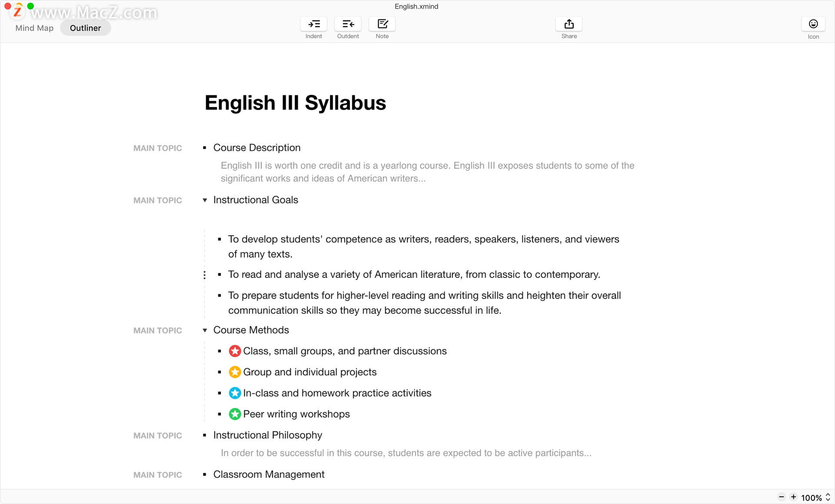Click bullet before 'Group and individual projects'
The width and height of the screenshot is (835, 504).
(220, 372)
